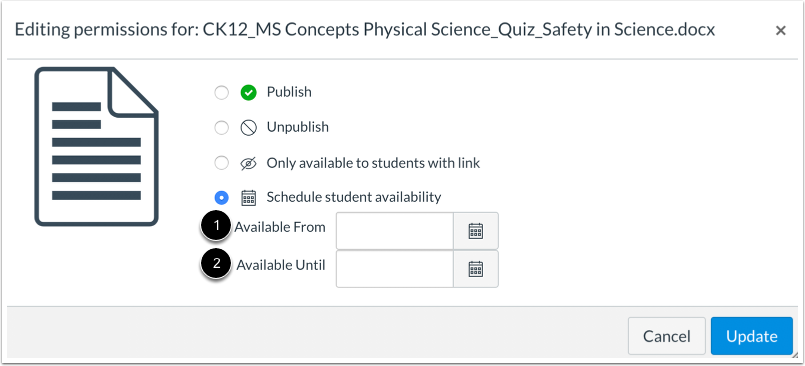Select Schedule student availability radio button
The width and height of the screenshot is (805, 366).
point(221,198)
